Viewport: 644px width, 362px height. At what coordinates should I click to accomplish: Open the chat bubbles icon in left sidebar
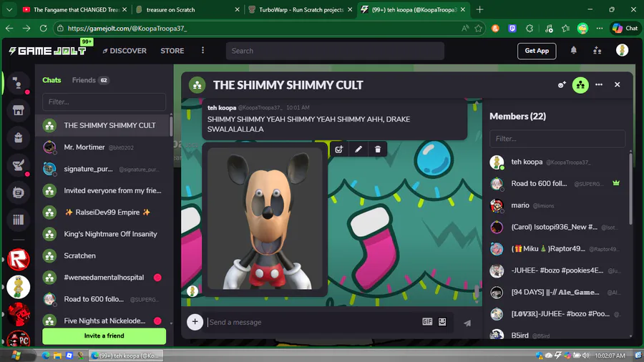coord(18,83)
